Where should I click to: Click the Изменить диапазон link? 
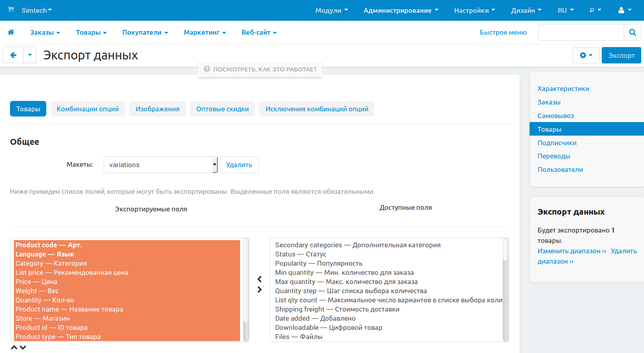point(571,251)
